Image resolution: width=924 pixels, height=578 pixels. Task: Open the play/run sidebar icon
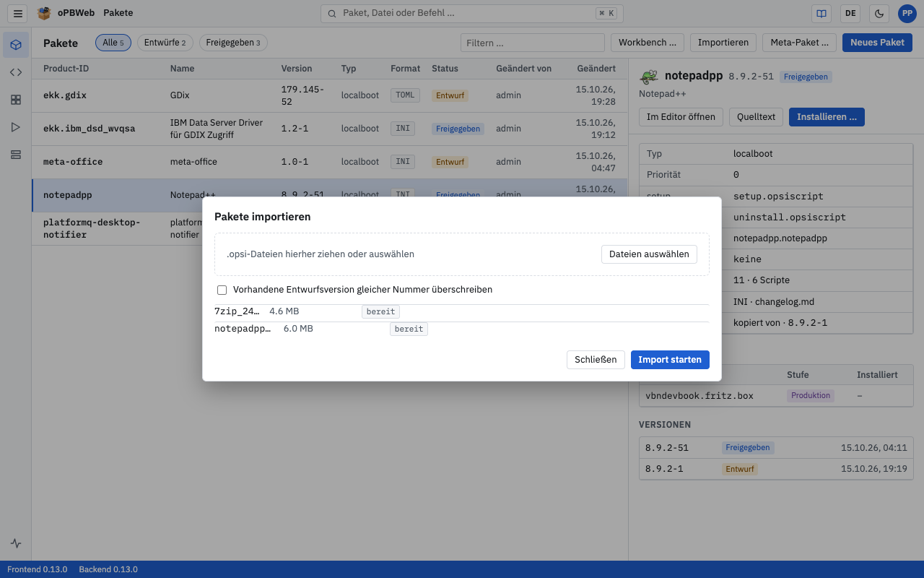pyautogui.click(x=16, y=127)
